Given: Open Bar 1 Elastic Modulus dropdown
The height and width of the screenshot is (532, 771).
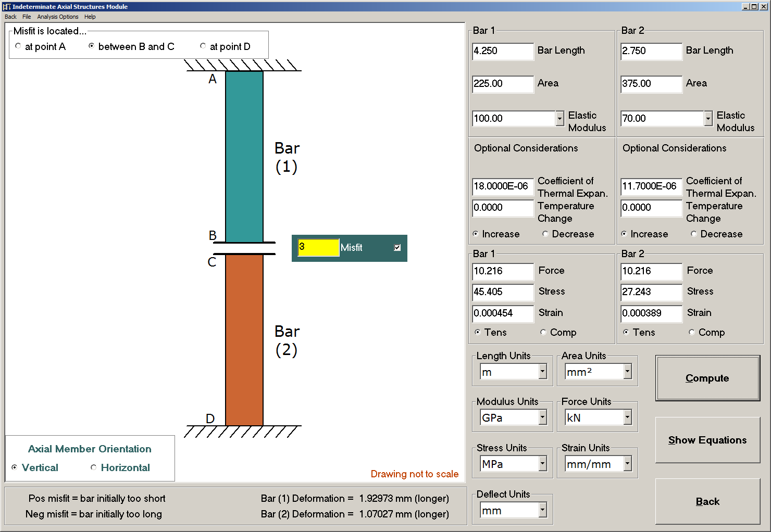Looking at the screenshot, I should (559, 119).
